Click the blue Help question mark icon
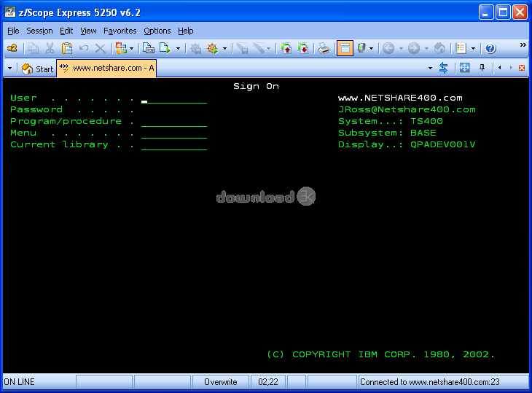The image size is (532, 393). coord(490,48)
